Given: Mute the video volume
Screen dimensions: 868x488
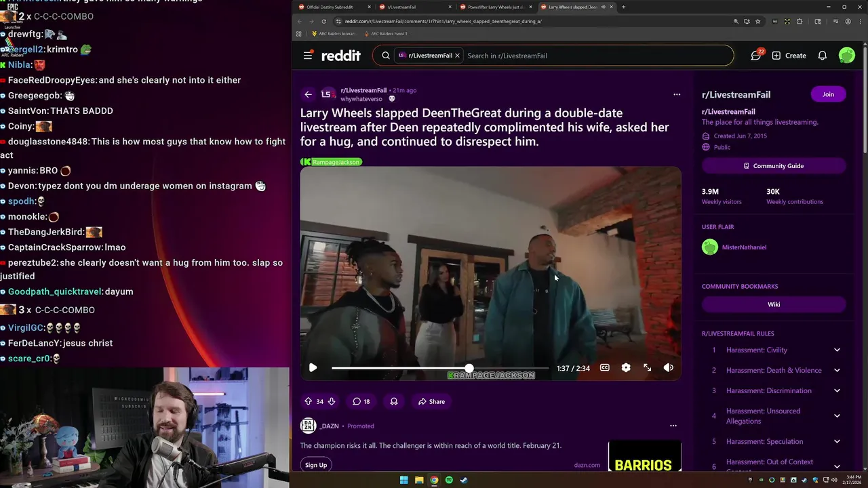Looking at the screenshot, I should [669, 367].
